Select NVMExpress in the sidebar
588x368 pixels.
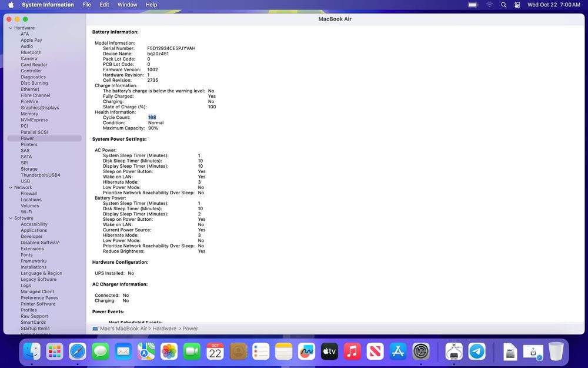[34, 120]
